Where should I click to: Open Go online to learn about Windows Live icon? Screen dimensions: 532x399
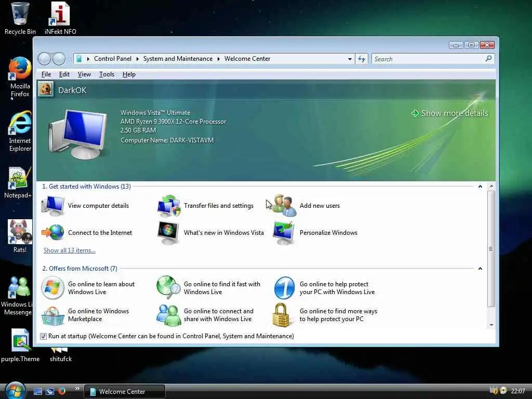(52, 288)
